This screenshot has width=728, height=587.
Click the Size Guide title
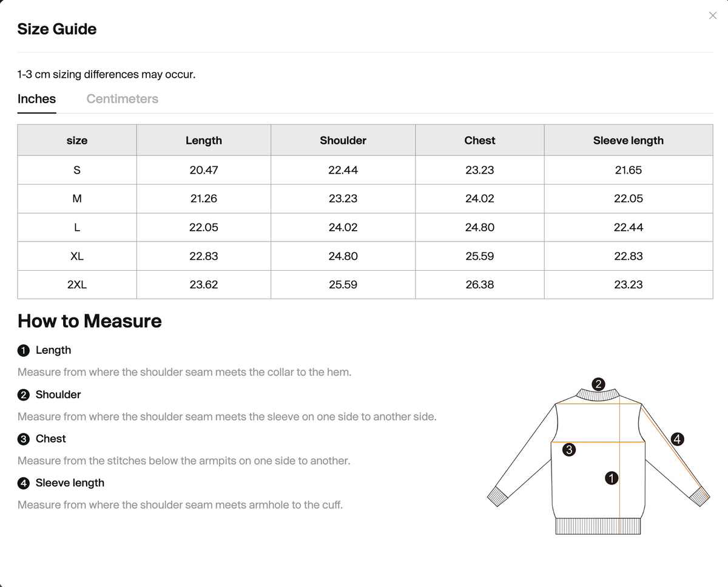click(x=57, y=29)
